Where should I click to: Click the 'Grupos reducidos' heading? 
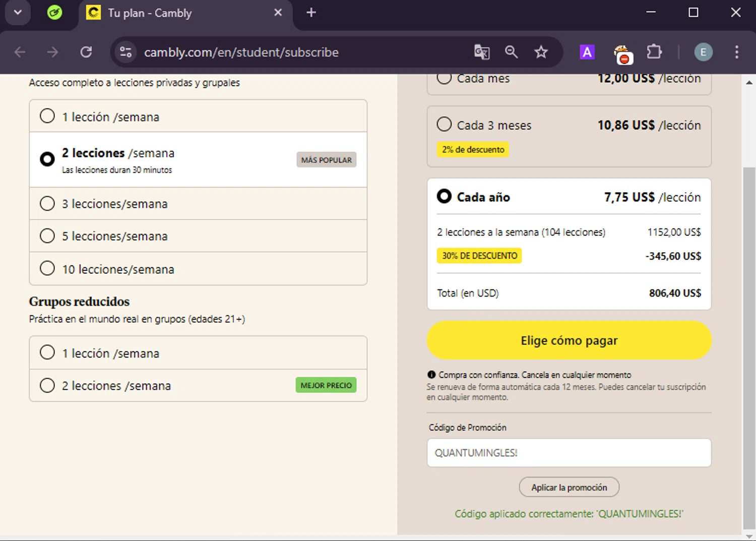pos(79,302)
